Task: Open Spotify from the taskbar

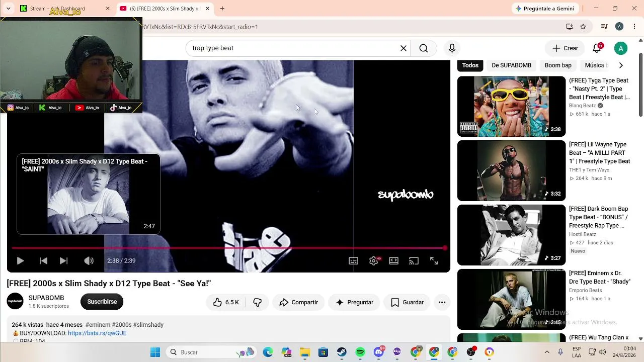Action: pos(360,352)
